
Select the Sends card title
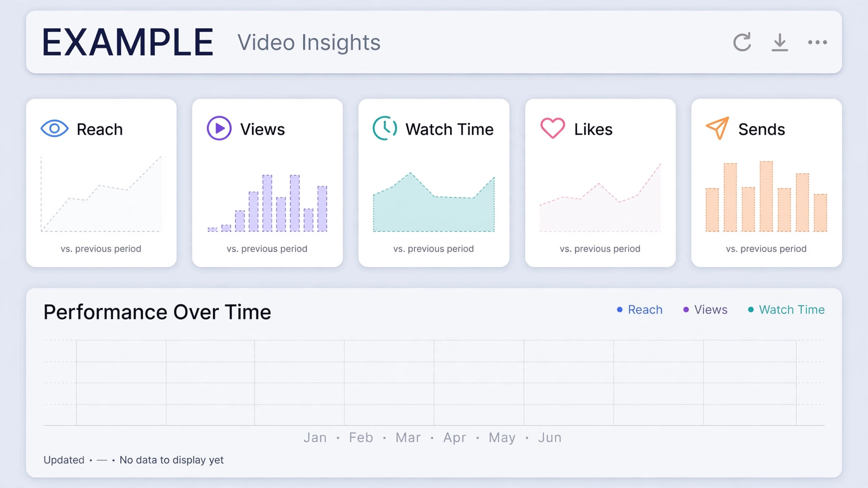pyautogui.click(x=762, y=129)
